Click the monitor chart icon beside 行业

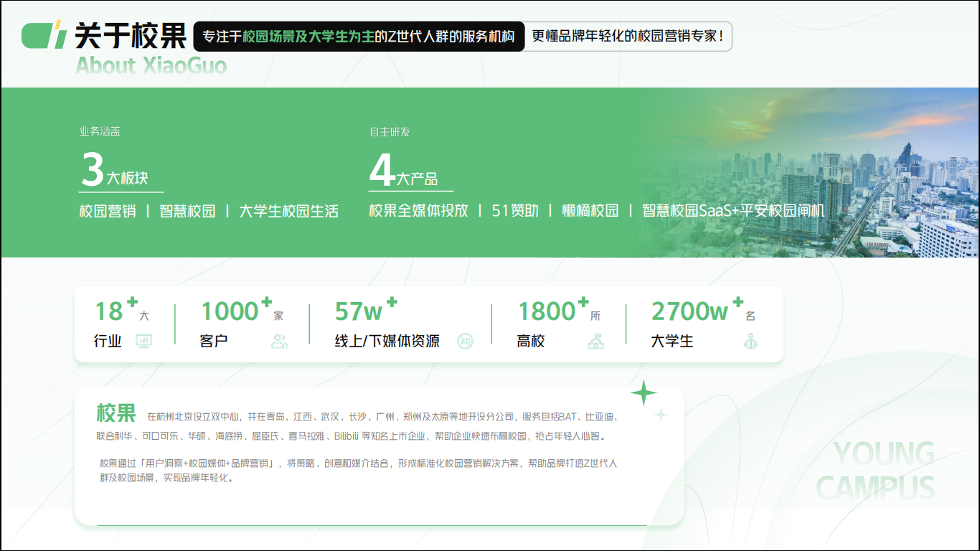(144, 342)
